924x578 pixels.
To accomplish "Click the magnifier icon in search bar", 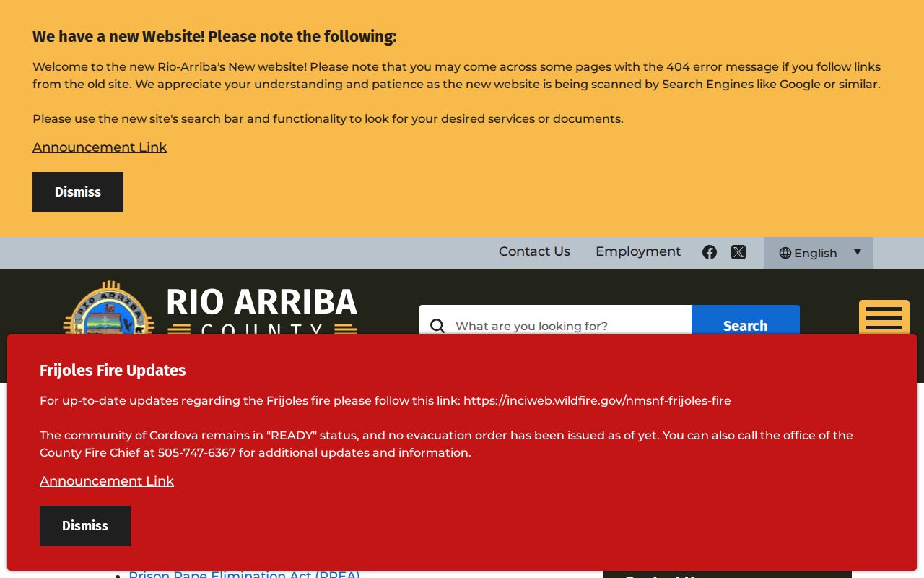I will [x=437, y=326].
